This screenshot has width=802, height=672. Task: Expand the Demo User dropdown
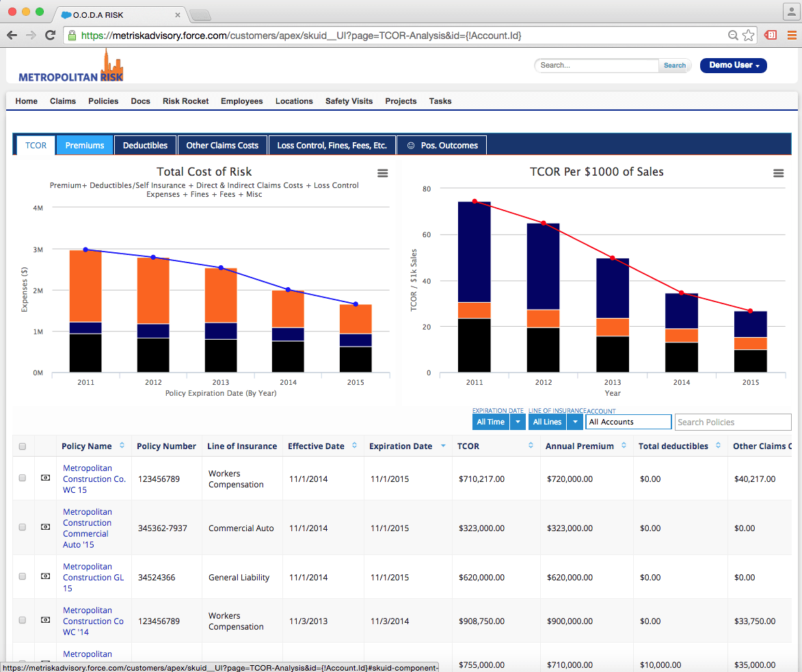734,66
